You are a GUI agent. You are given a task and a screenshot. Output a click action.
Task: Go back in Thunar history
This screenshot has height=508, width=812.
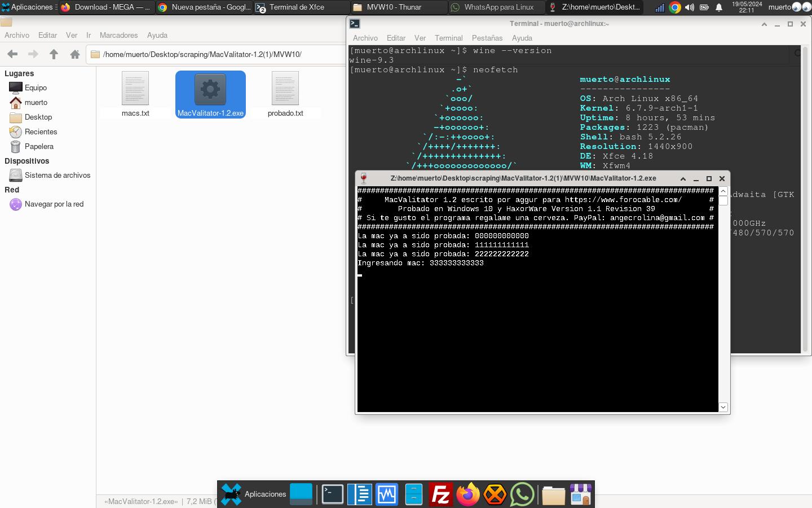tap(12, 54)
